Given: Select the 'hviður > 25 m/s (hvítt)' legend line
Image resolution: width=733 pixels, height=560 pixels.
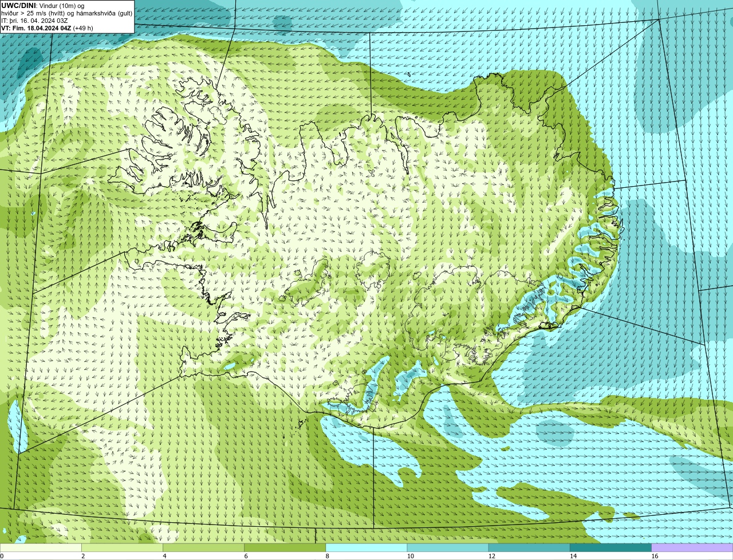Looking at the screenshot, I should 67,13.
